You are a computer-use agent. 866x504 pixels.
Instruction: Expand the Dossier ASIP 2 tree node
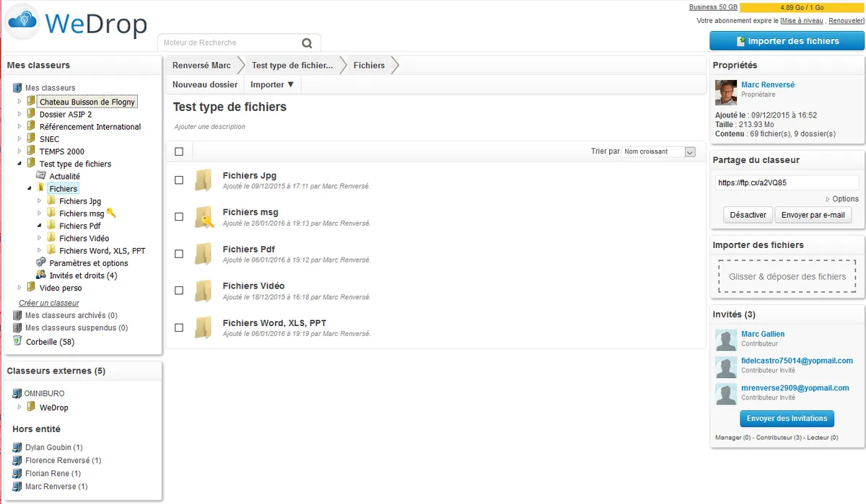(x=20, y=114)
